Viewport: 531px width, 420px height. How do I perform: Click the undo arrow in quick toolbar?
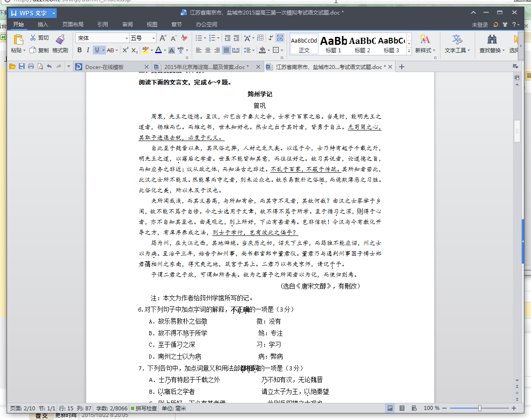tap(49, 67)
